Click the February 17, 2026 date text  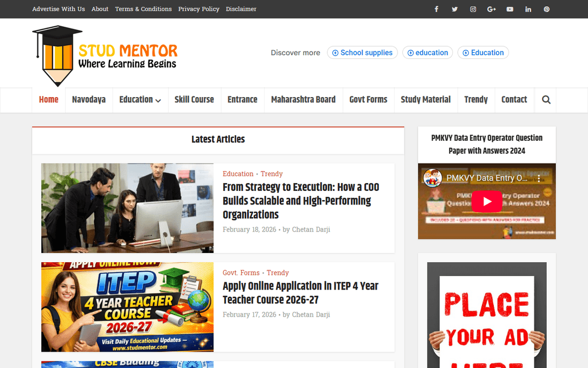pyautogui.click(x=249, y=315)
